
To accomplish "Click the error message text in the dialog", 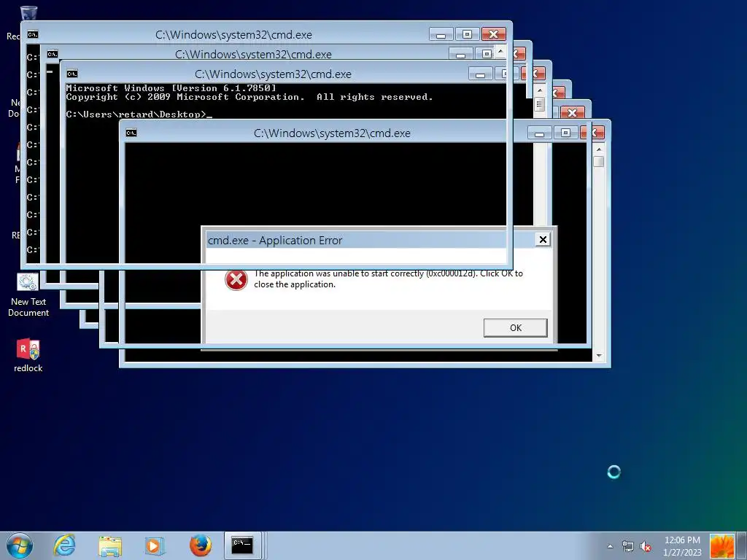I will 388,279.
